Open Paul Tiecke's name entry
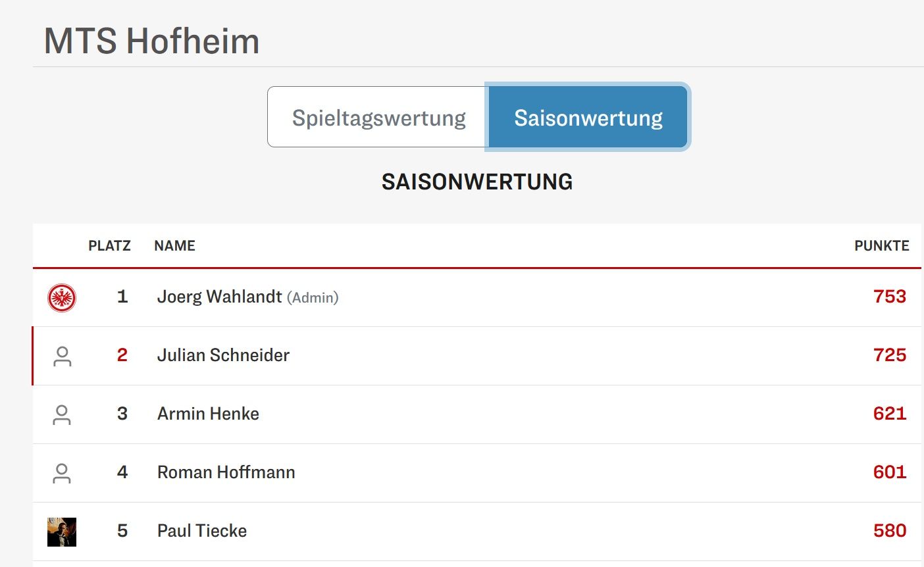The image size is (924, 567). [202, 531]
